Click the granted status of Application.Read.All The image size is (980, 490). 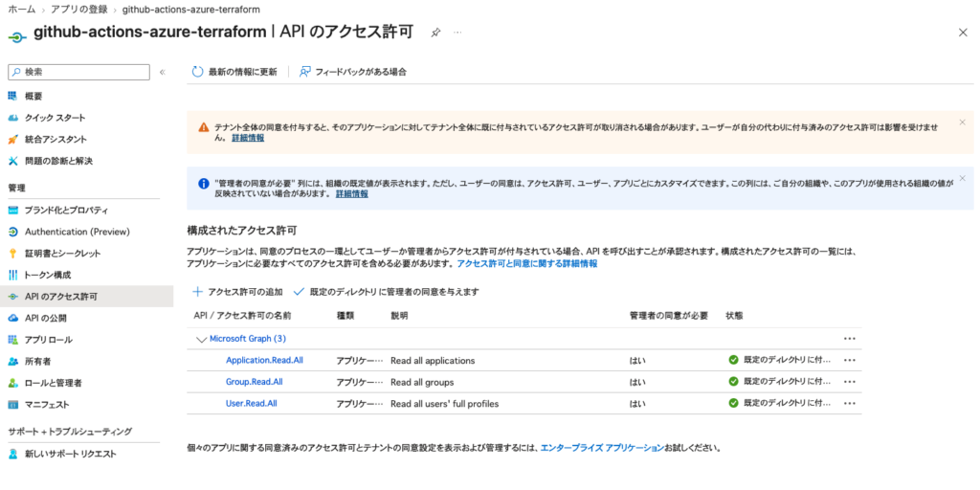pyautogui.click(x=779, y=360)
